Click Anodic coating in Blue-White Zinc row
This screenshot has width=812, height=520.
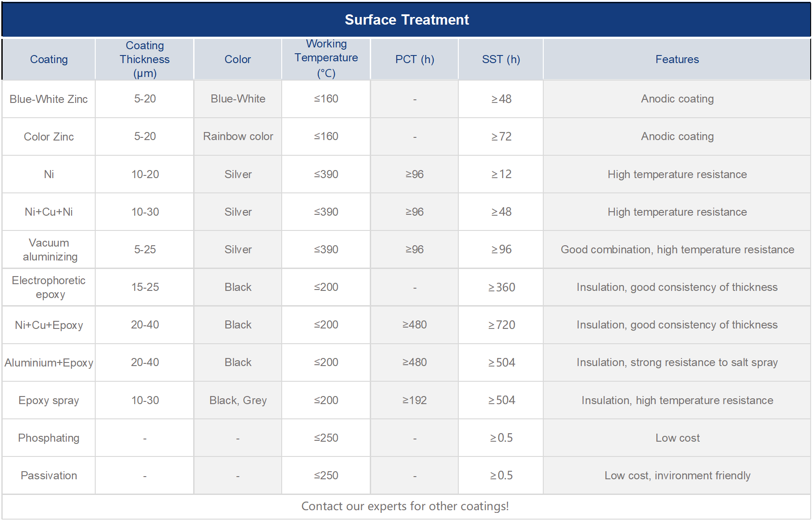[677, 99]
